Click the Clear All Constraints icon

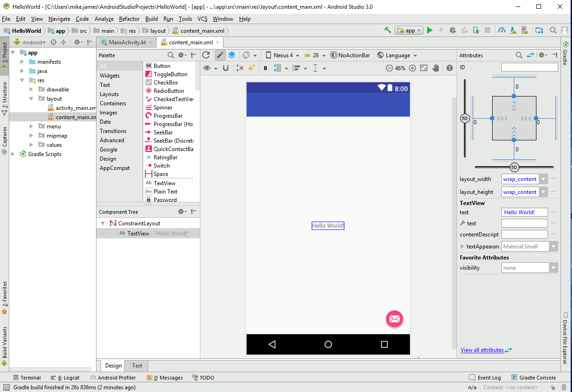coord(240,68)
